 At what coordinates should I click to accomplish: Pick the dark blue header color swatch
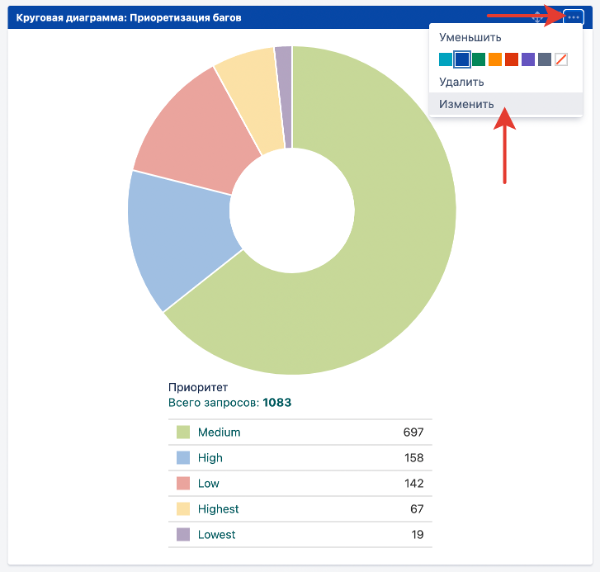pyautogui.click(x=462, y=60)
